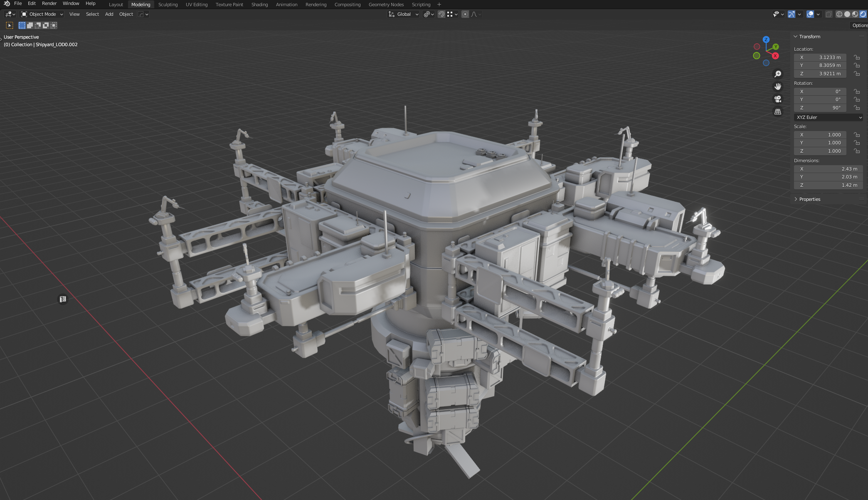
Task: Open the overlays options dropdown arrow
Action: coord(818,14)
